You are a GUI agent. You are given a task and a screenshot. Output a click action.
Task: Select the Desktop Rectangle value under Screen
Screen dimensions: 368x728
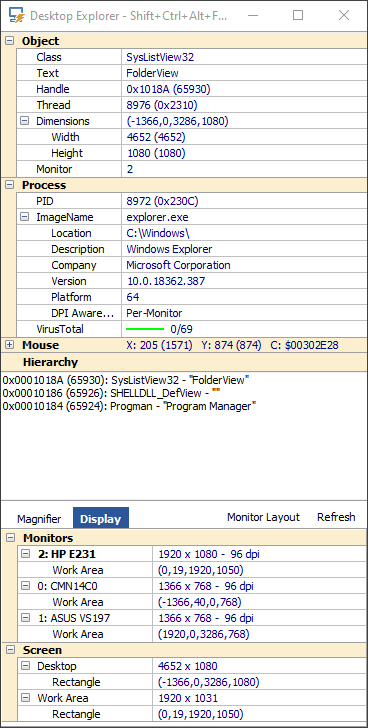pos(208,682)
